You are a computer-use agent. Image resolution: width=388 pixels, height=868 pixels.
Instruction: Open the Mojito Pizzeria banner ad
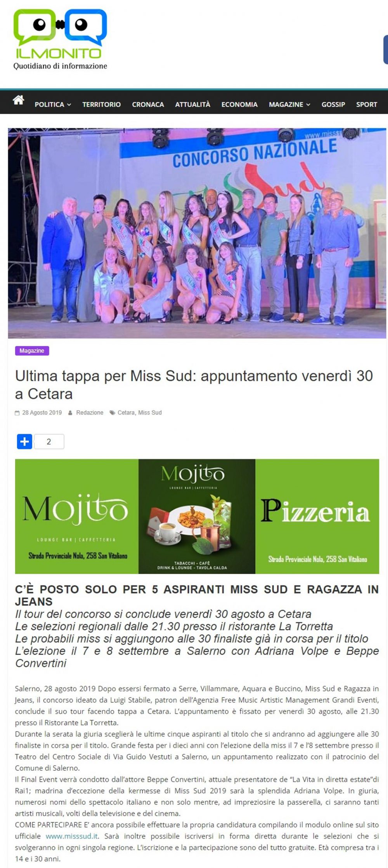tap(197, 516)
